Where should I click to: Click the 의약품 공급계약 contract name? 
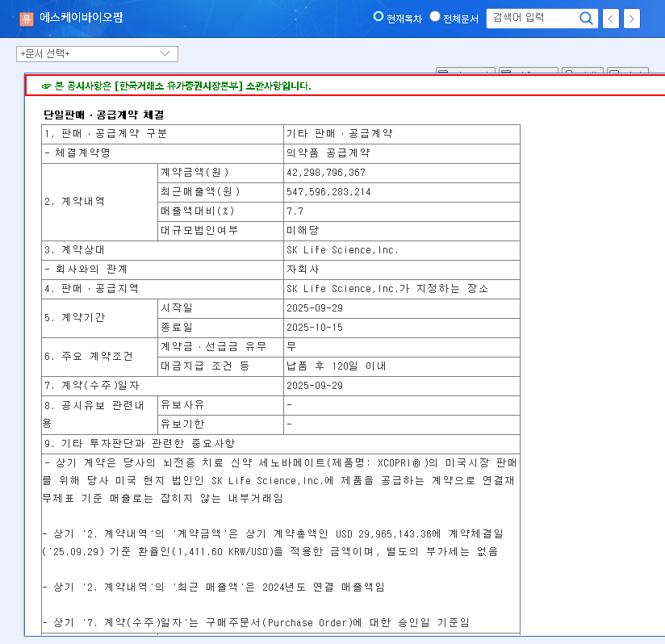(328, 153)
